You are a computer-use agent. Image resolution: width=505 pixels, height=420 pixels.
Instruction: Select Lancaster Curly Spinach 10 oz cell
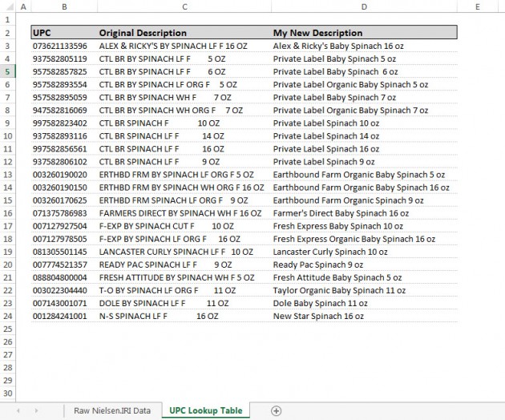(364, 252)
